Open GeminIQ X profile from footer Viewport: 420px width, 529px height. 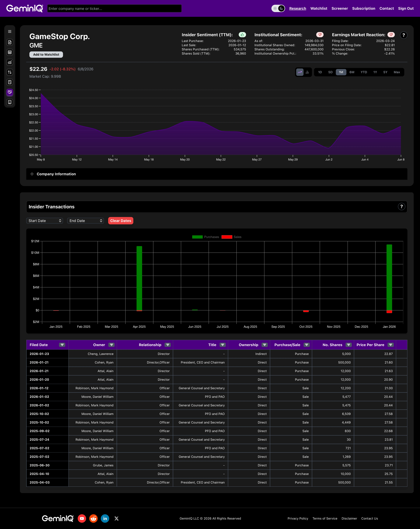[117, 518]
